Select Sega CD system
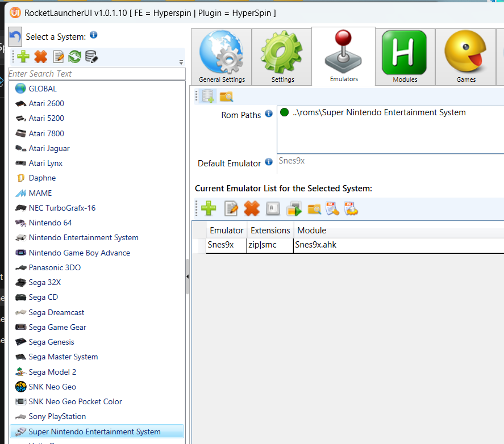 (x=97, y=297)
